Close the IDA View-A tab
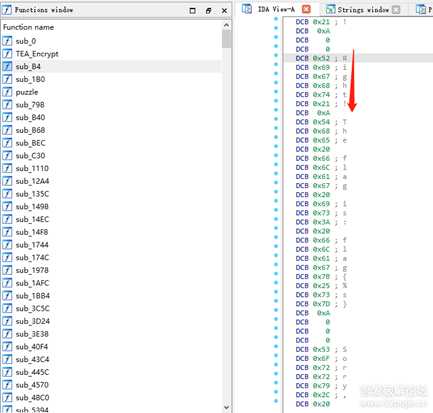The height and width of the screenshot is (413, 433). tap(306, 10)
